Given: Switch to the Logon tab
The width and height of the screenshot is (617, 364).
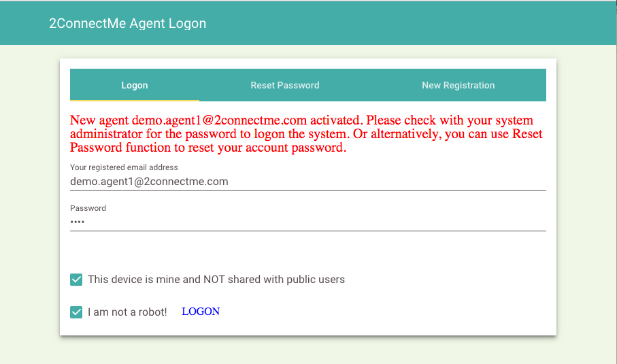Looking at the screenshot, I should (135, 85).
